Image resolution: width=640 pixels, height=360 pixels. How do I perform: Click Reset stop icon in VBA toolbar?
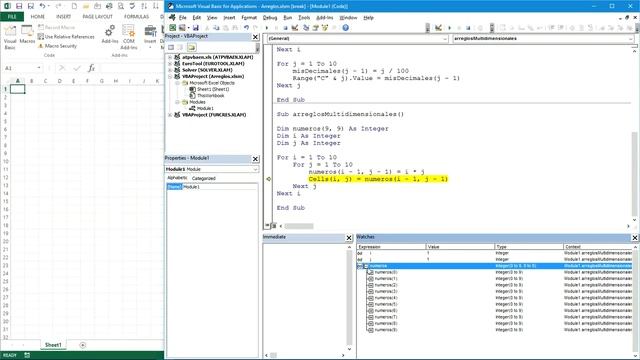tap(285, 28)
